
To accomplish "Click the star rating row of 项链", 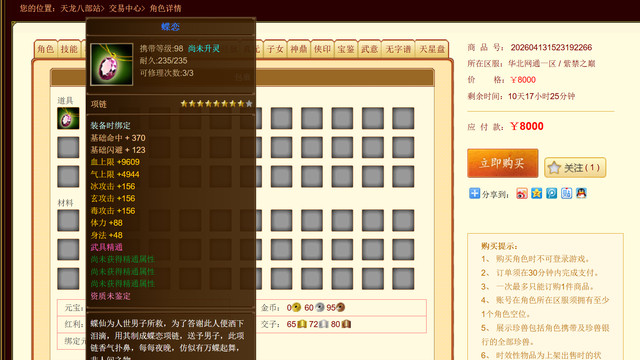I will (216, 104).
